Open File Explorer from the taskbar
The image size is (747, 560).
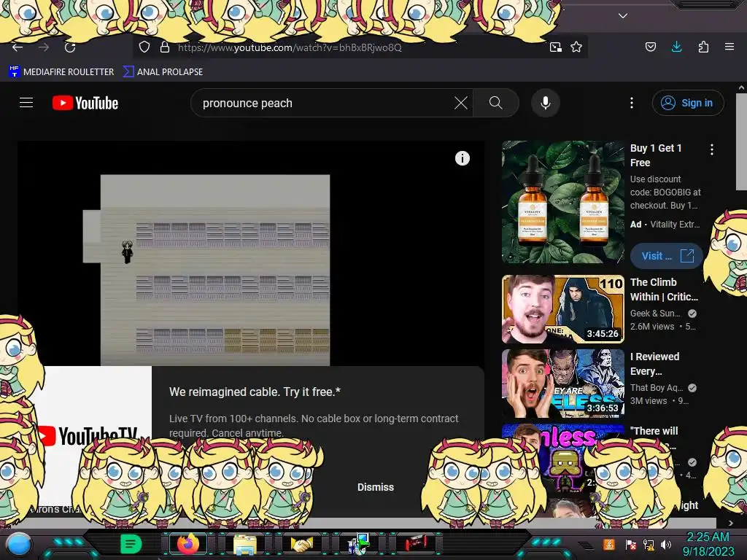click(245, 544)
